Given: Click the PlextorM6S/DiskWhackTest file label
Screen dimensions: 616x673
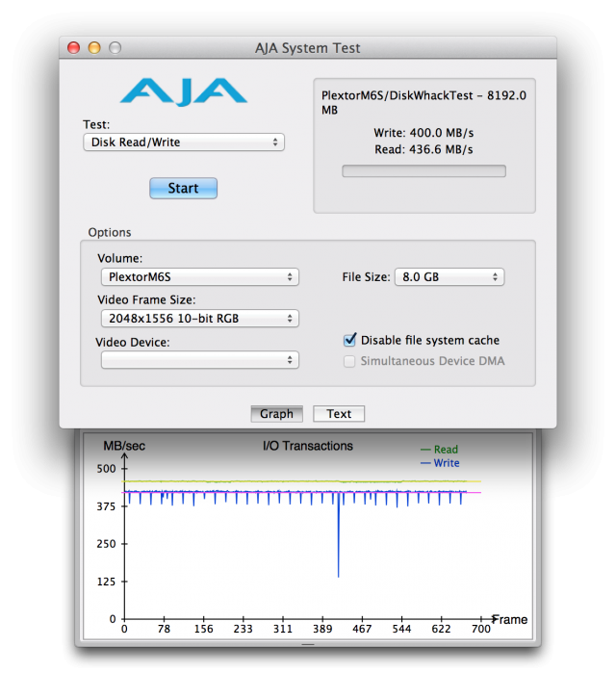Looking at the screenshot, I should [423, 102].
